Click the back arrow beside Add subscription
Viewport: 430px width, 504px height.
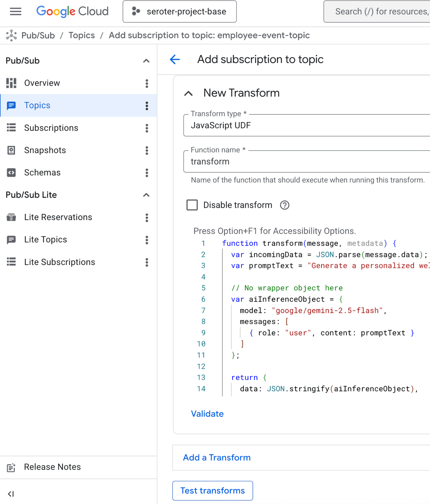(175, 59)
